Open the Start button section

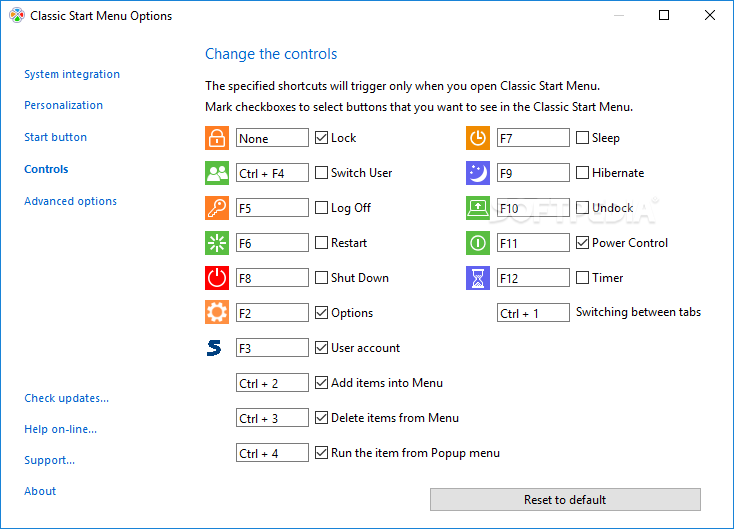coord(55,137)
